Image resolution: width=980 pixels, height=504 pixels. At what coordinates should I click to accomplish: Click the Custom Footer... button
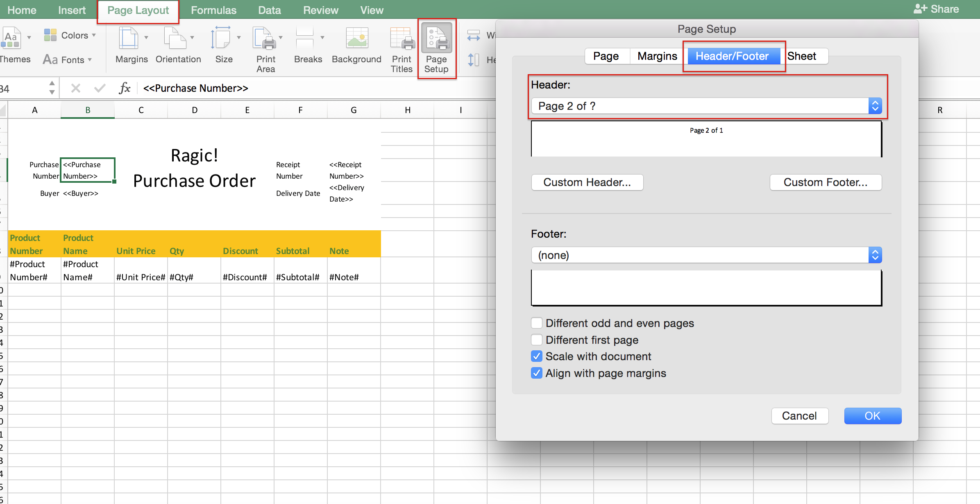tap(826, 182)
